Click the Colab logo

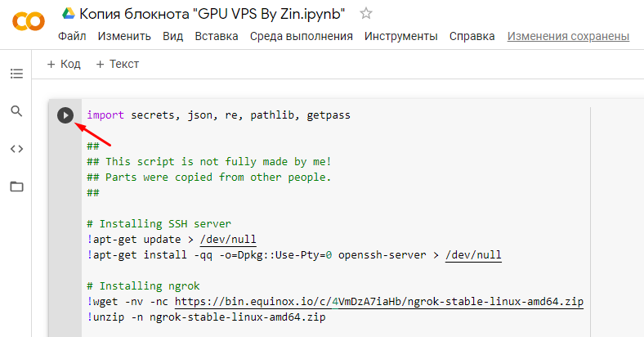28,23
